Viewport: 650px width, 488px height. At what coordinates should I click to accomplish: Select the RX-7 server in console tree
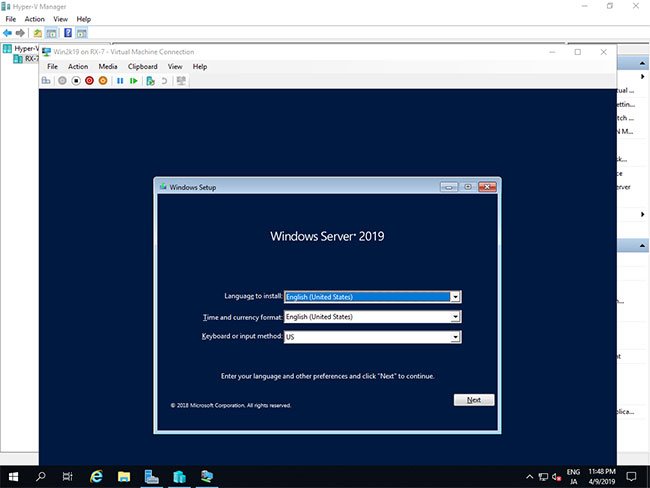point(26,58)
